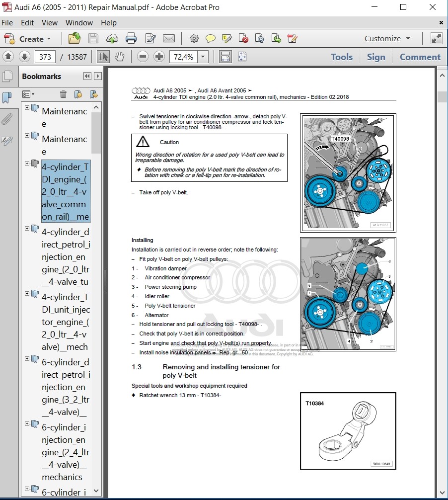
Task: Open the View menu
Action: (x=50, y=23)
